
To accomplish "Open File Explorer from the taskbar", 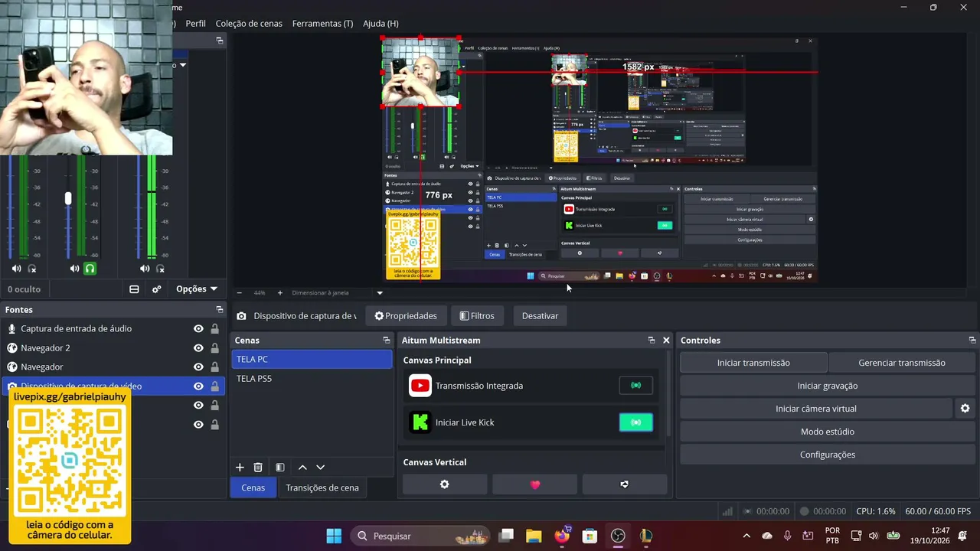I will point(534,536).
